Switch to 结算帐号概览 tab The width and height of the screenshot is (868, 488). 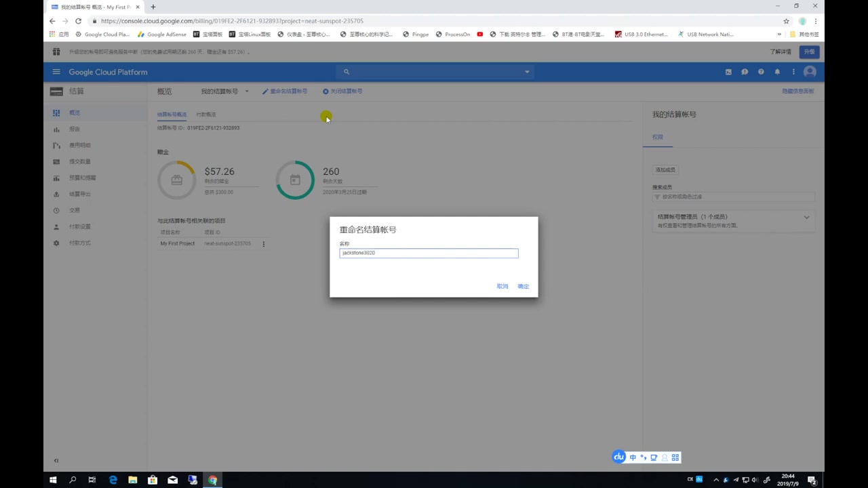pyautogui.click(x=172, y=115)
